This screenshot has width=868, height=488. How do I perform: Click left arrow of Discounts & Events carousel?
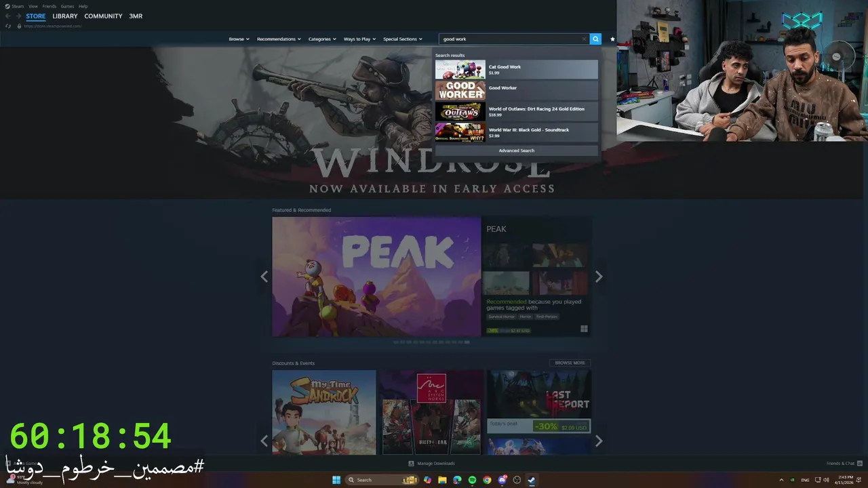coord(264,441)
